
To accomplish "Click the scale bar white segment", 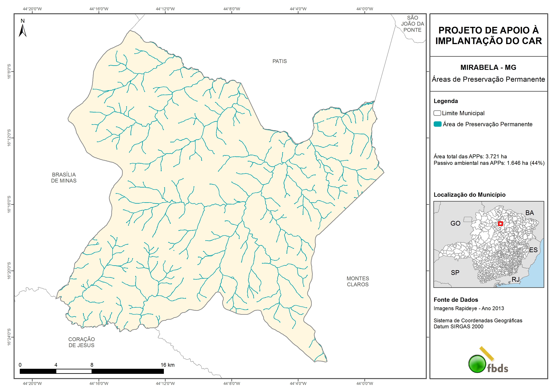I will click(74, 371).
